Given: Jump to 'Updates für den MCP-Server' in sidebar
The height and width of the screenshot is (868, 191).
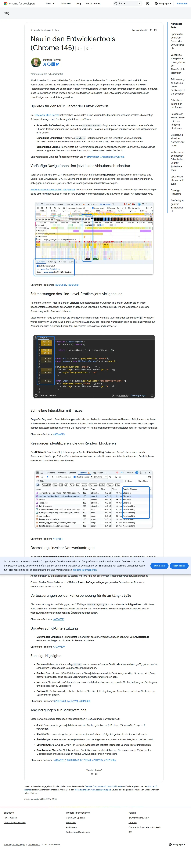Looking at the screenshot, I should (178, 41).
